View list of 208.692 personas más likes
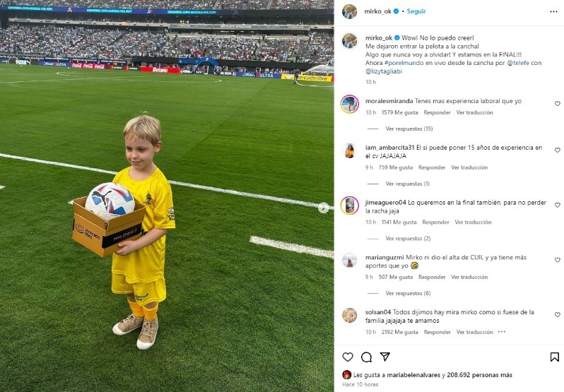Viewport: 564px width, 392px height. [479, 375]
